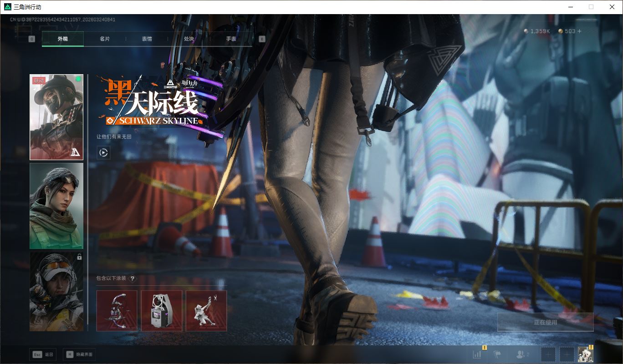Switch to the 表情 tab

(147, 39)
